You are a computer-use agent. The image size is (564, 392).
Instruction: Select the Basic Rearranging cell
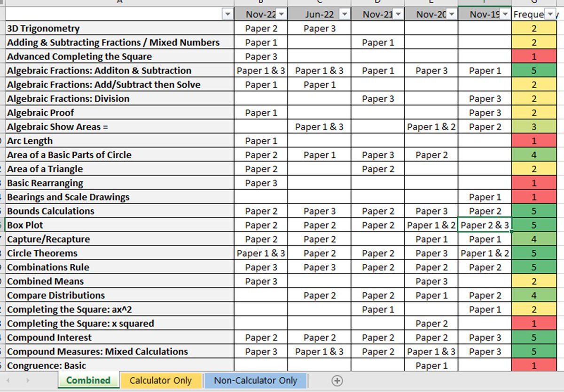point(120,183)
